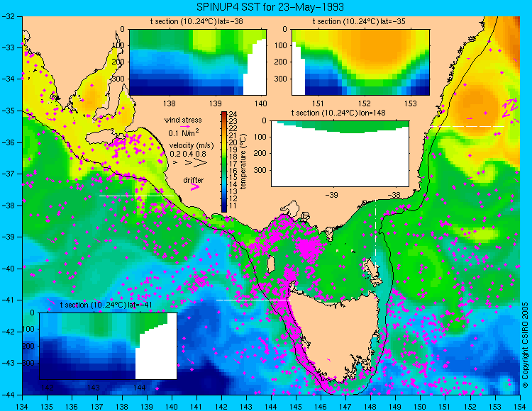Click '143' on the lat=-41 section axis
This screenshot has height=411, width=532.
coord(94,388)
